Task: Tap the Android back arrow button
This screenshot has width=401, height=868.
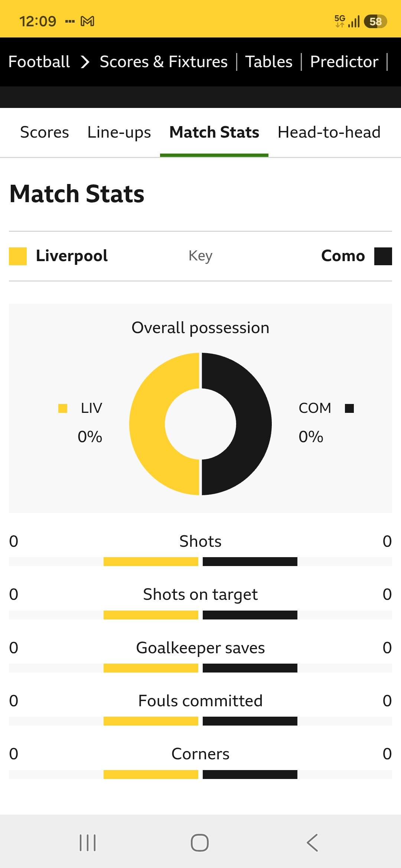Action: [x=312, y=843]
